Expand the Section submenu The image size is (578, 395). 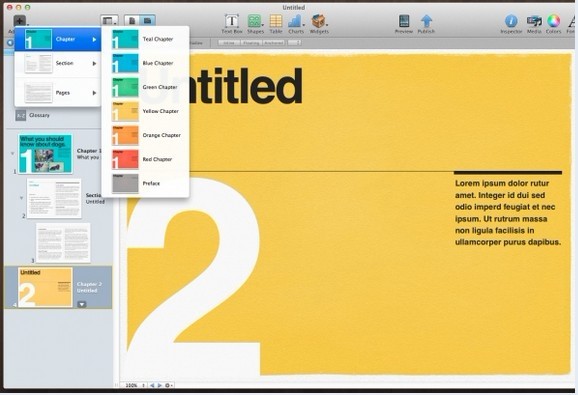pyautogui.click(x=58, y=63)
